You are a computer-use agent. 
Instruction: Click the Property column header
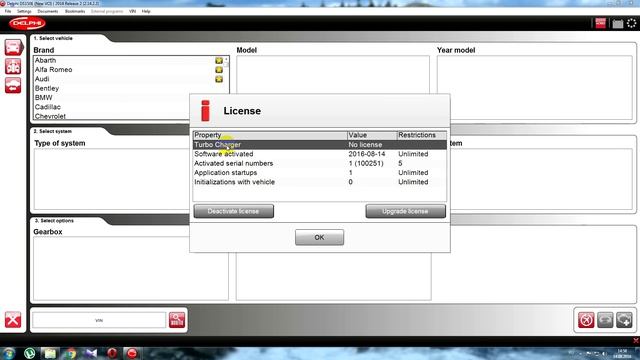click(270, 135)
